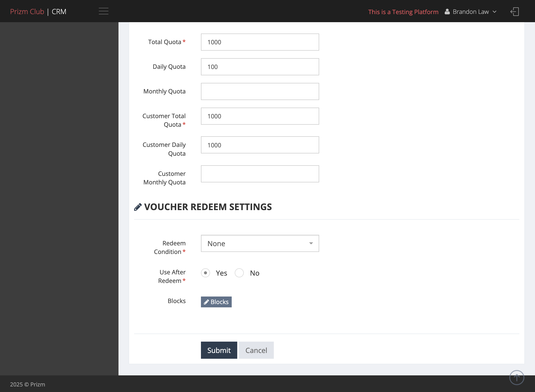Focus the Daily Quota field
This screenshot has width=535, height=392.
[260, 67]
